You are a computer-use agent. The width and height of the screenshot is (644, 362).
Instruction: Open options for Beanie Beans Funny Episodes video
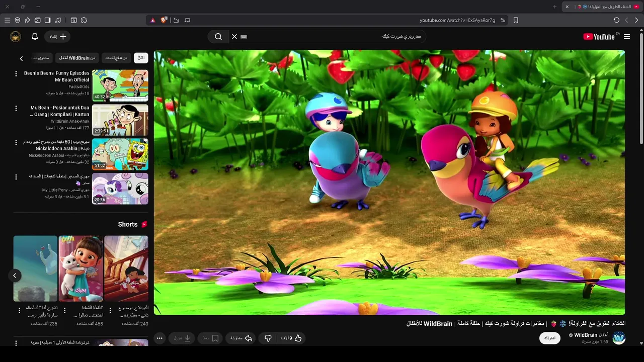tap(16, 74)
